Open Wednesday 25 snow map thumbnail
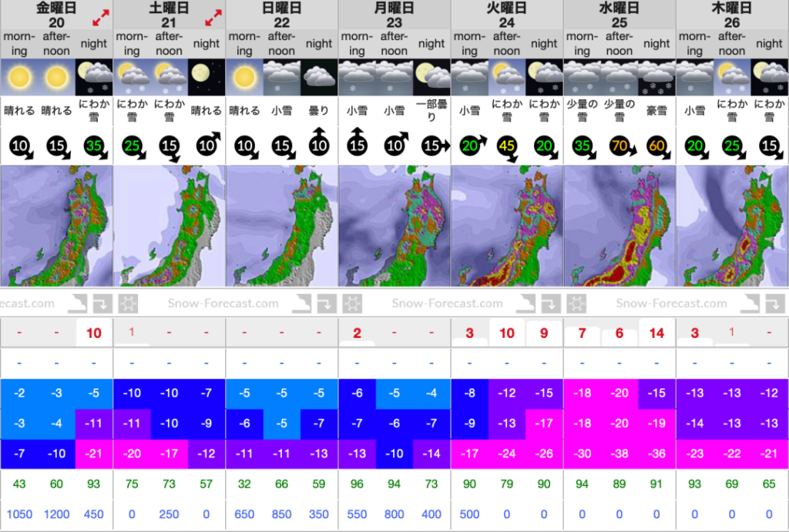 [619, 226]
